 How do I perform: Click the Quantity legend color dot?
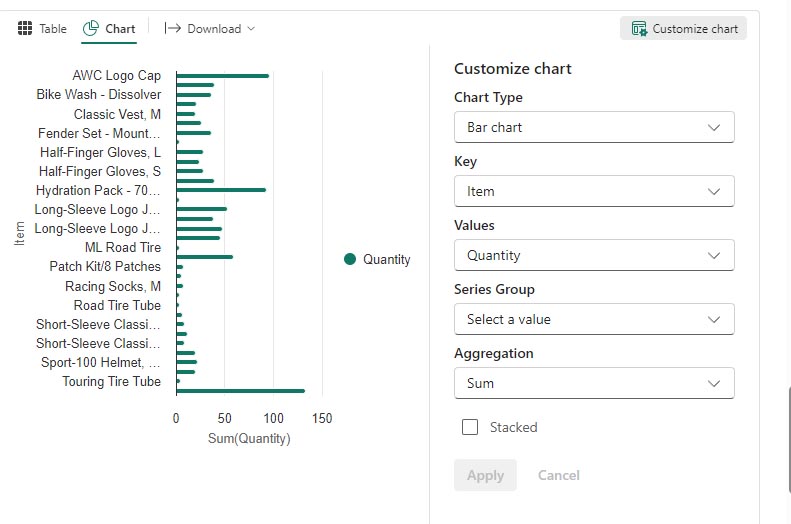pyautogui.click(x=350, y=259)
